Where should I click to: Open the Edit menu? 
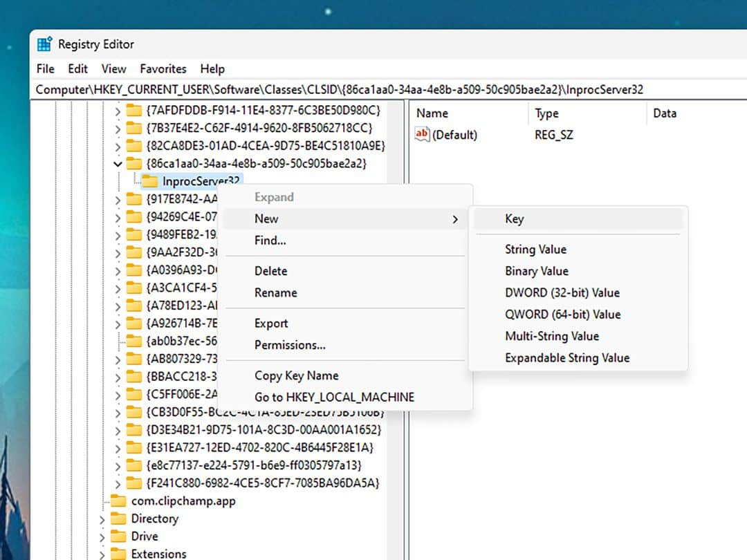point(77,69)
